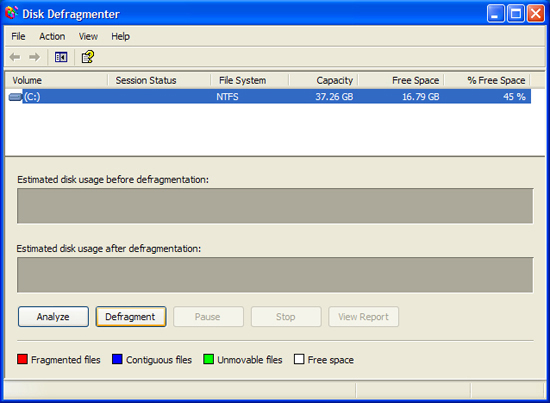Image resolution: width=550 pixels, height=403 pixels.
Task: Click the Pause button
Action: click(208, 317)
